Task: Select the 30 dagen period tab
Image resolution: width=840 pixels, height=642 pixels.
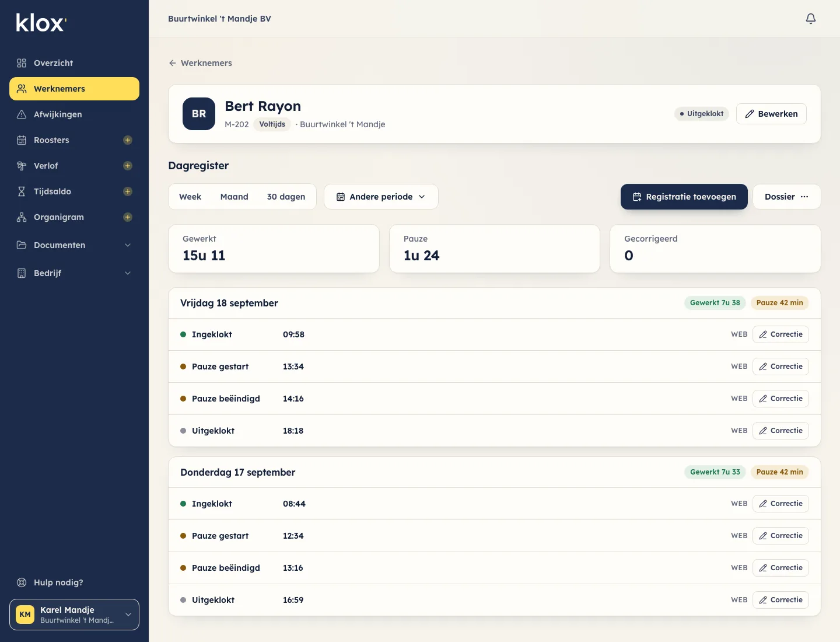Action: click(x=286, y=197)
